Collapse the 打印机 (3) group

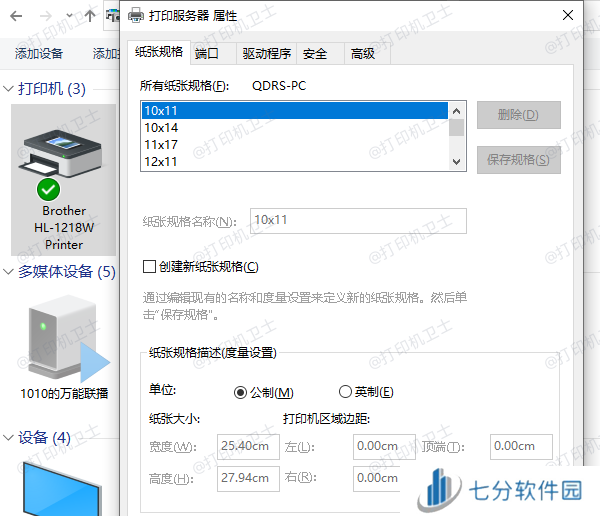coord(8,89)
